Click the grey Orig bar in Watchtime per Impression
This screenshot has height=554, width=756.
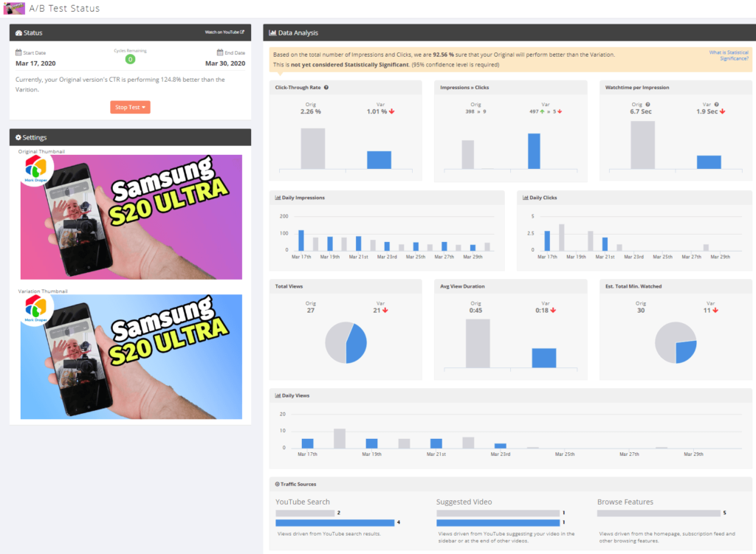click(643, 145)
